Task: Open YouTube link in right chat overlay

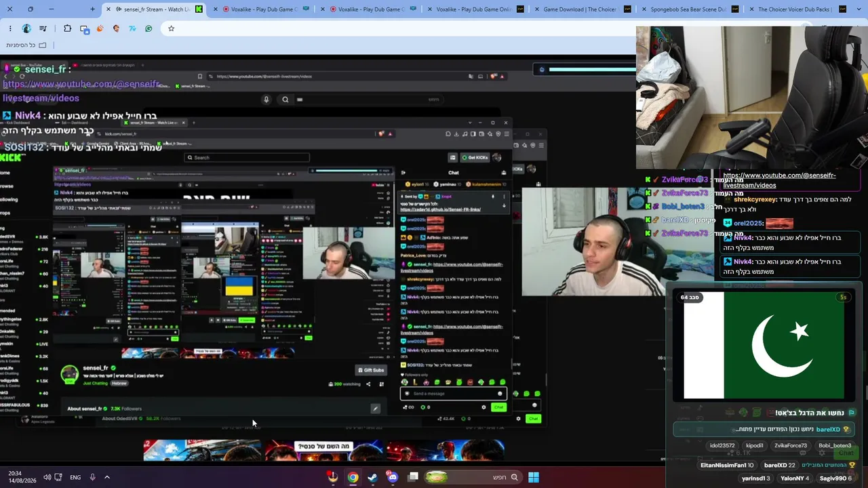Action: point(779,180)
